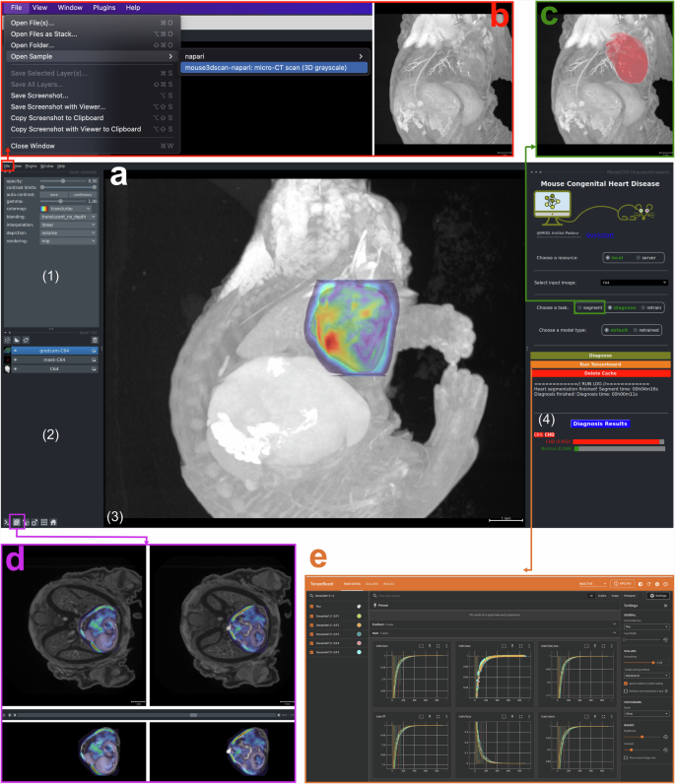This screenshot has width=675, height=784.
Task: Click the gamma slider handle
Action: pos(60,201)
